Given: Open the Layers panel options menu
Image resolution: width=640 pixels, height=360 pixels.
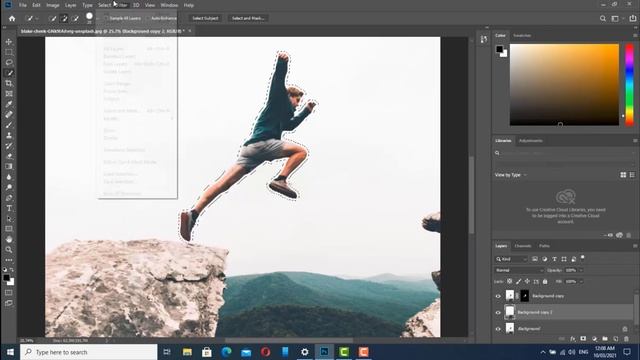Looking at the screenshot, I should [635, 246].
